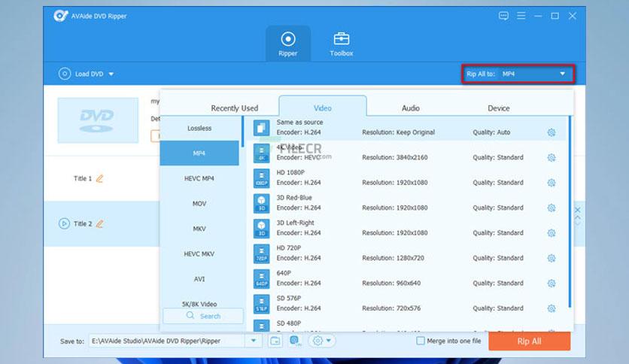
Task: Open the Load DVD dropdown arrow
Action: pyautogui.click(x=111, y=74)
